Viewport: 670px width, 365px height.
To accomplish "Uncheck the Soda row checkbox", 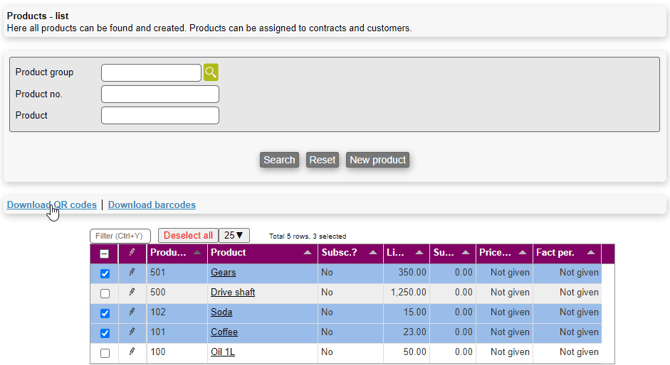I will point(105,313).
